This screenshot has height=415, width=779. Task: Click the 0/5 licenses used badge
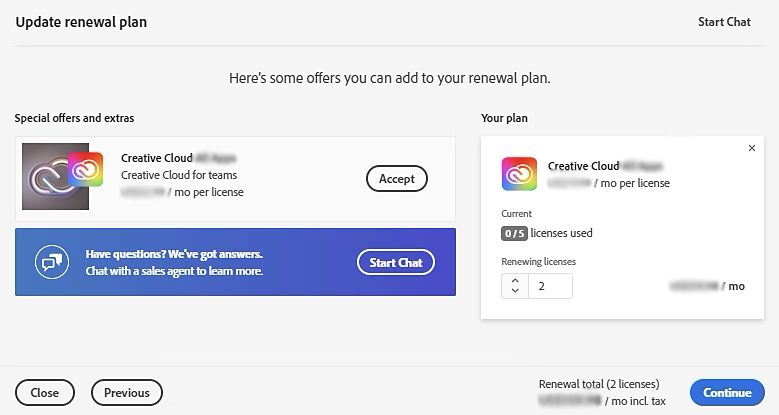click(x=514, y=233)
